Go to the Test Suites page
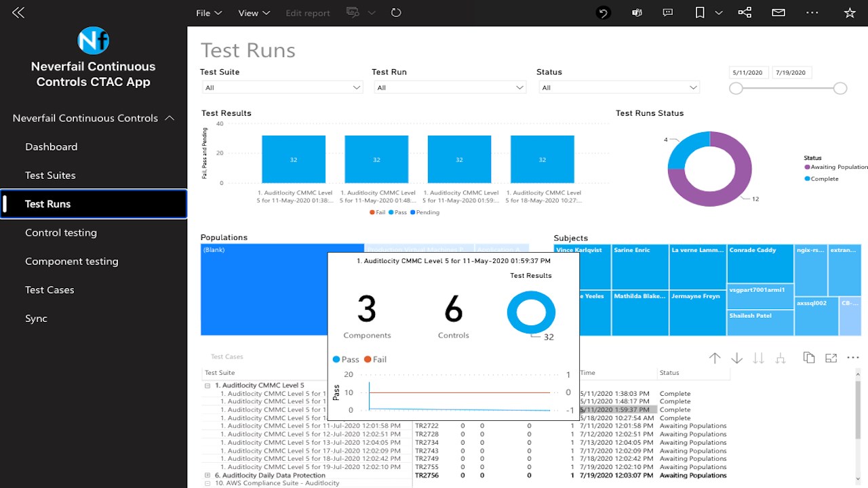Viewport: 868px width, 488px height. 50,175
